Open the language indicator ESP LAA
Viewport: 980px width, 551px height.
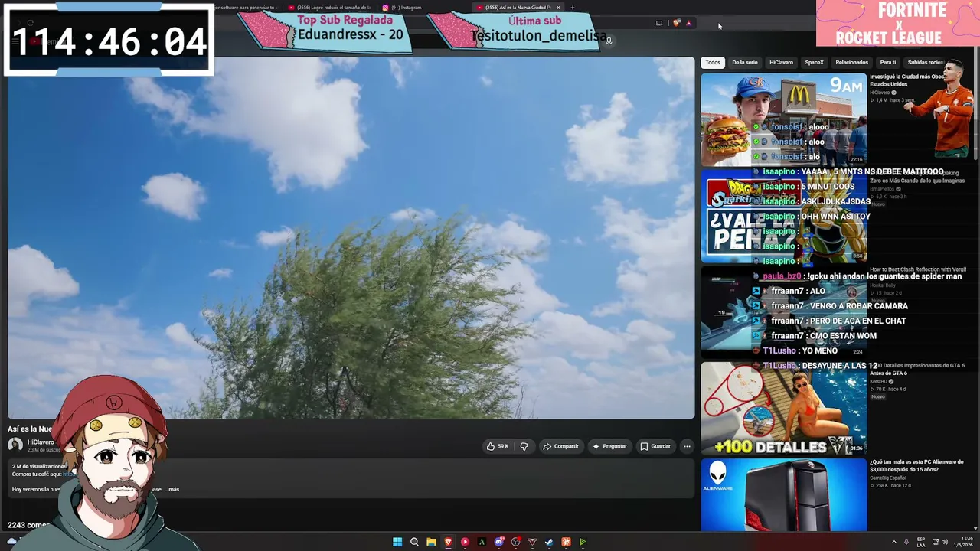[921, 542]
